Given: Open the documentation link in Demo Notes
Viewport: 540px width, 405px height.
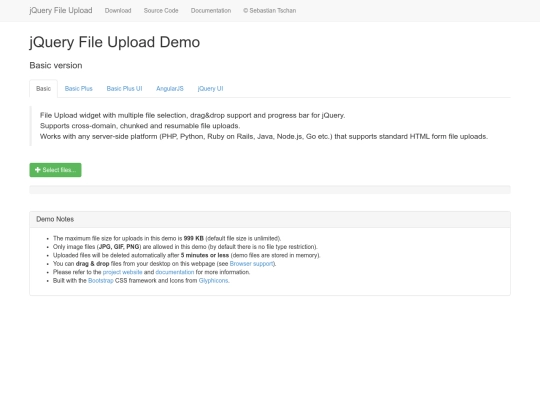Looking at the screenshot, I should pos(175,272).
